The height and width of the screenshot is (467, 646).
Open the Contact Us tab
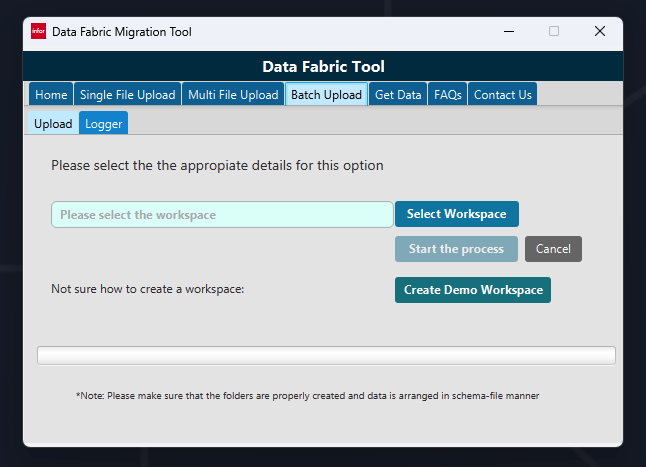coord(503,94)
